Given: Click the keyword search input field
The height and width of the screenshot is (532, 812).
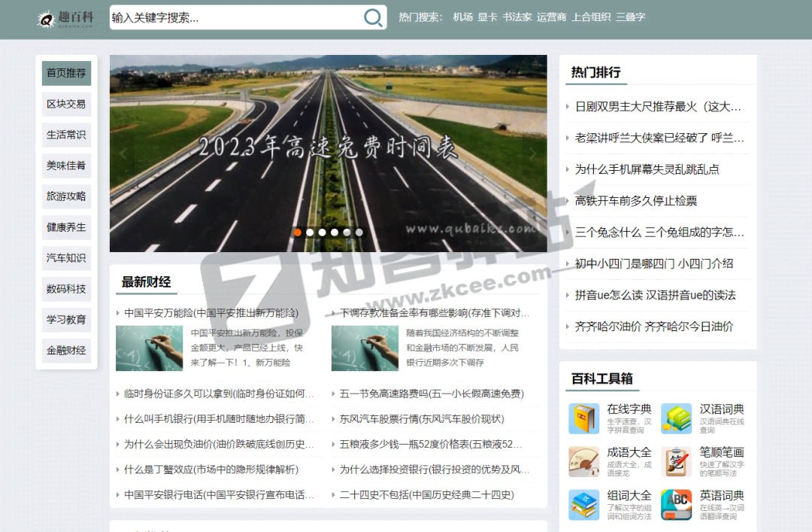Looking at the screenshot, I should pos(235,18).
